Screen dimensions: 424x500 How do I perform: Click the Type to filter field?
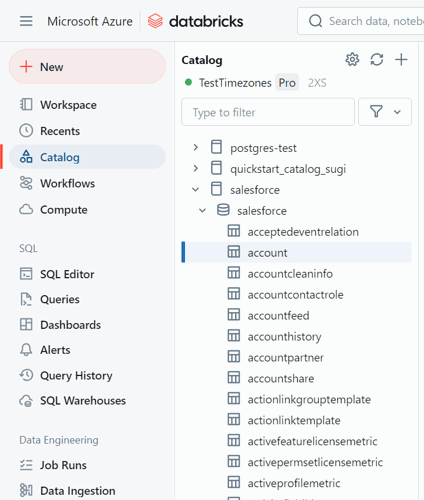coord(268,112)
